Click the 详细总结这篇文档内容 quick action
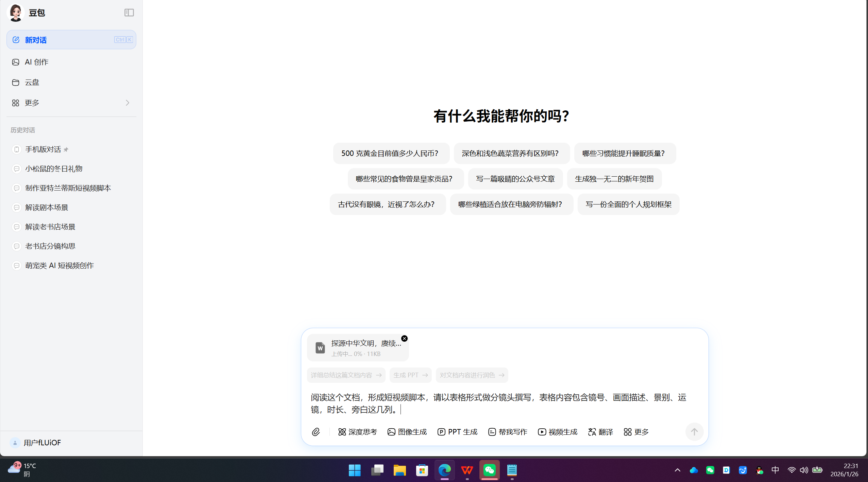Screen dimensions: 868x482 346,375
